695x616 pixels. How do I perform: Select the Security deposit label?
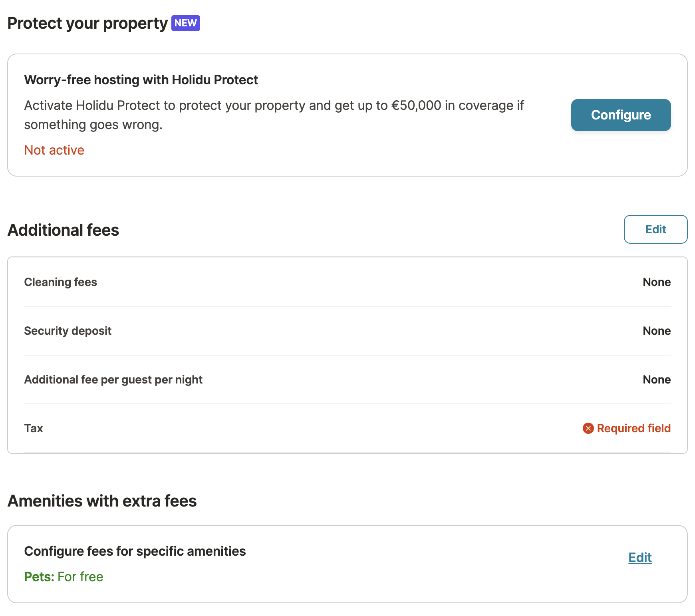point(68,331)
